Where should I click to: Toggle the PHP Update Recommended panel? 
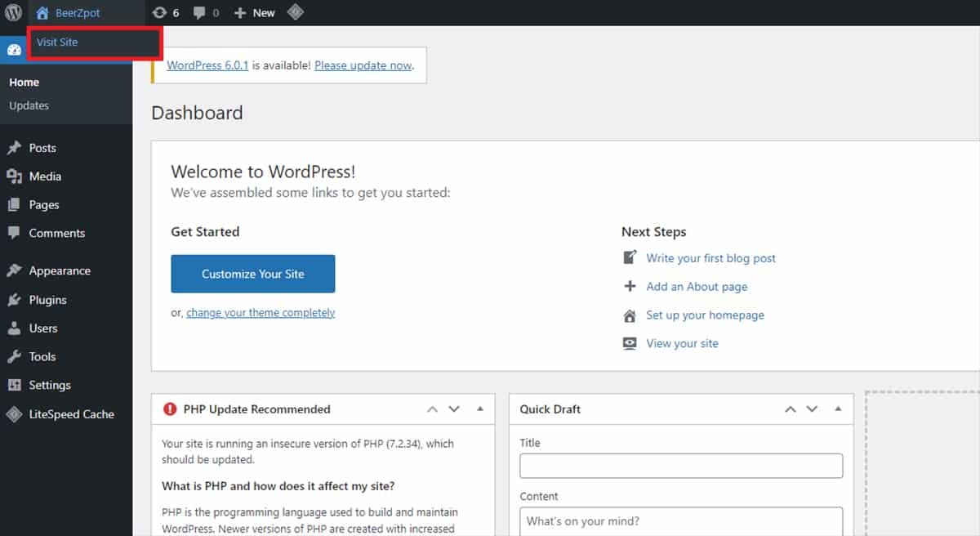pyautogui.click(x=480, y=409)
